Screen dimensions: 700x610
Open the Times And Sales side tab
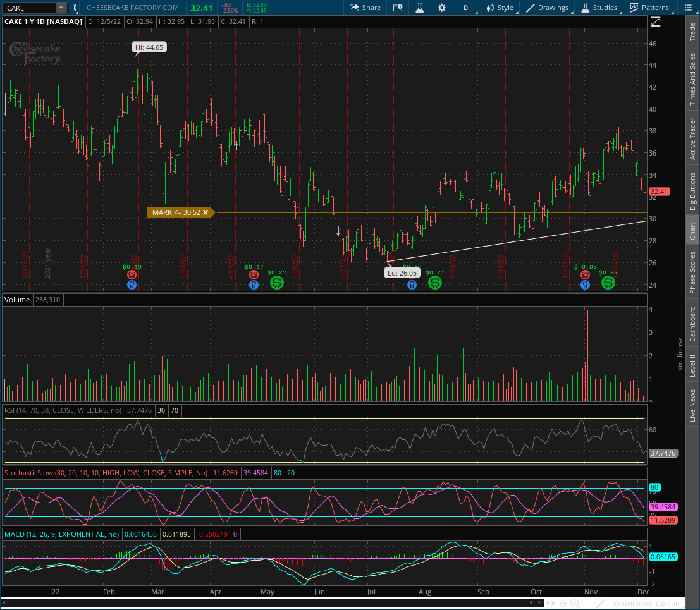pyautogui.click(x=692, y=79)
